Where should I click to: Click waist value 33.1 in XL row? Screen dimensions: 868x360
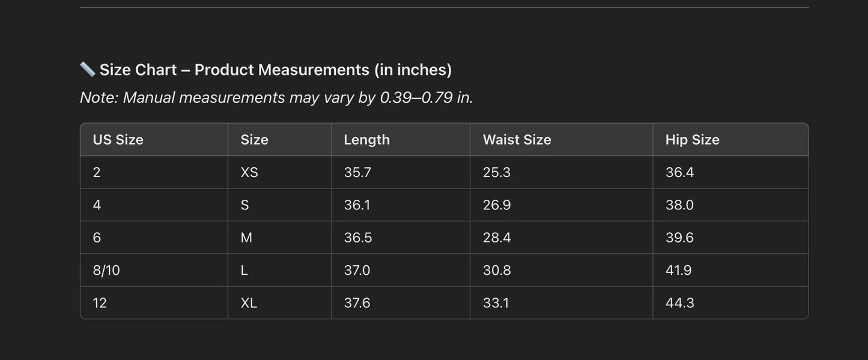point(496,303)
